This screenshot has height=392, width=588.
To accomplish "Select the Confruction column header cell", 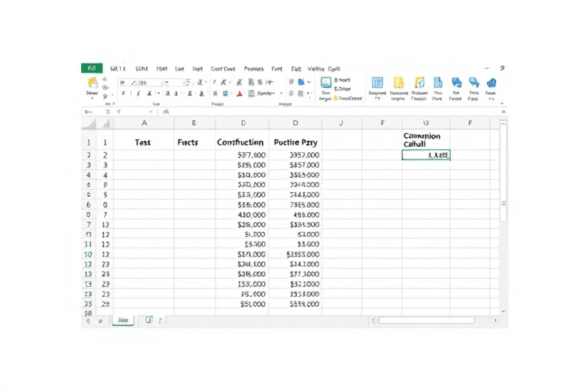I will tap(240, 142).
